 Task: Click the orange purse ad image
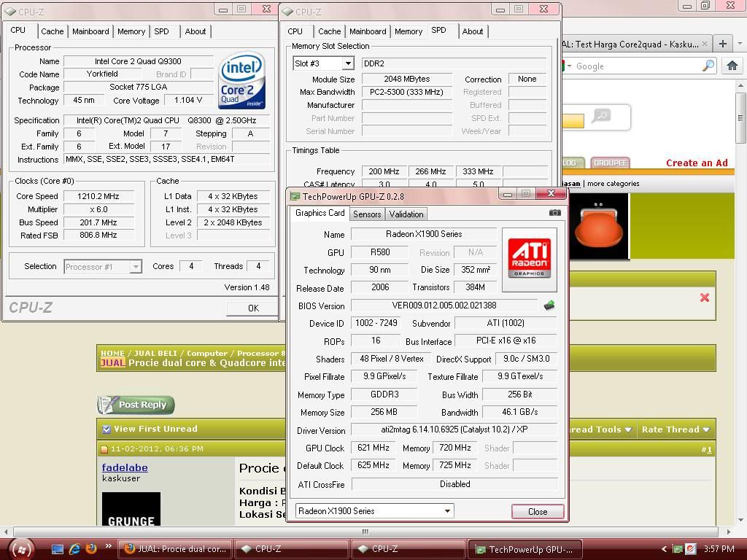pos(598,226)
